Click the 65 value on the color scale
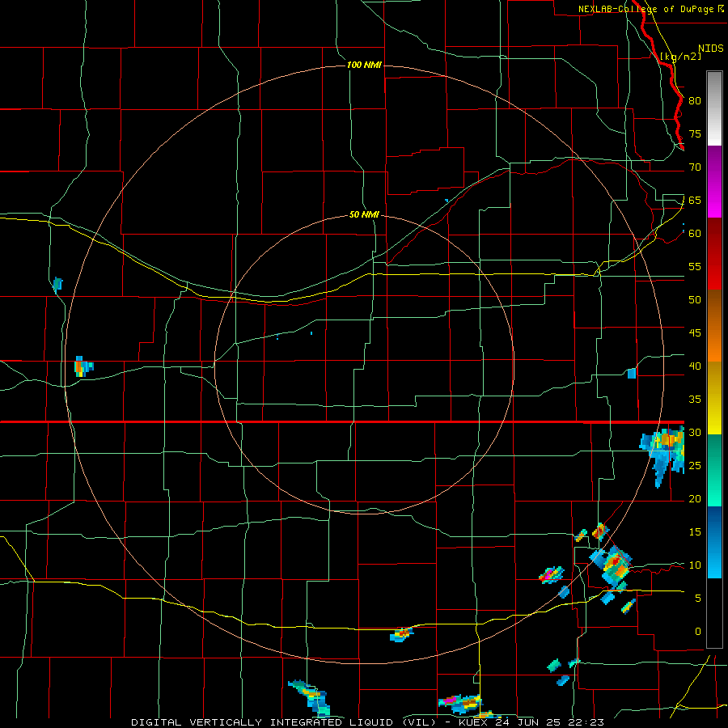 click(x=695, y=201)
